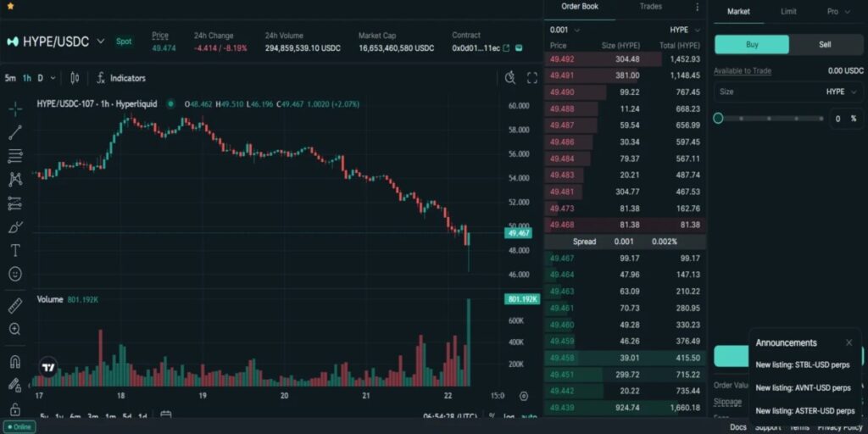Select the Limit order tab
868x434 pixels.
click(x=788, y=12)
